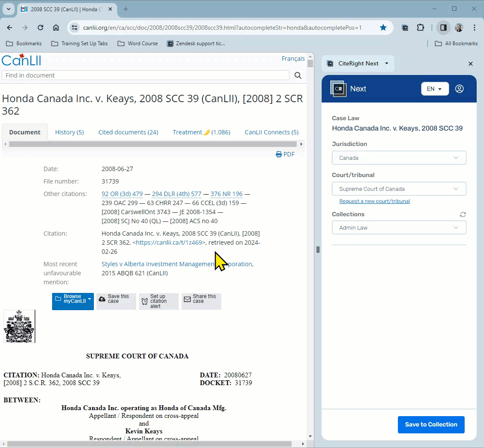Click the address bar URL
The image size is (484, 448).
[222, 28]
